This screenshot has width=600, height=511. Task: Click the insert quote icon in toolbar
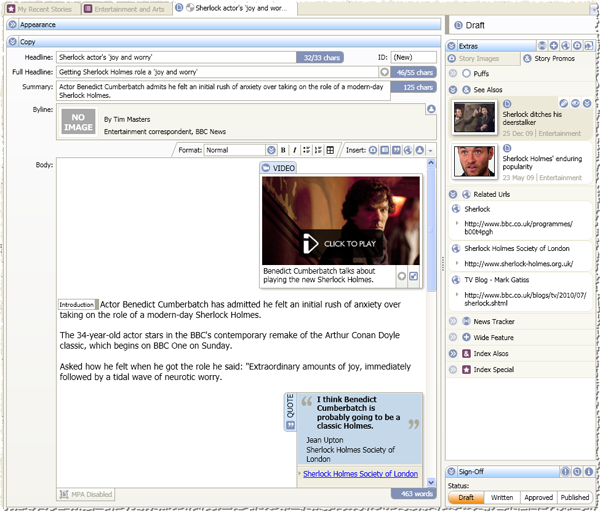[397, 150]
